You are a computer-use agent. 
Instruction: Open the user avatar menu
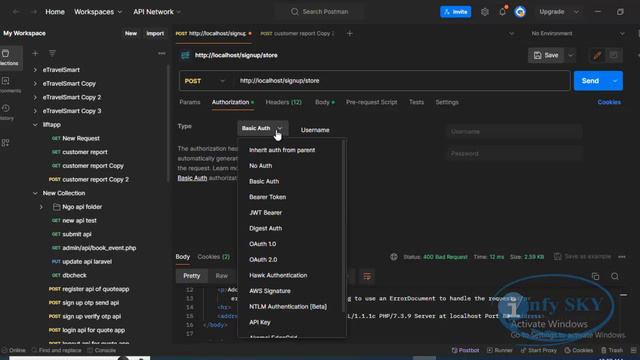click(520, 12)
